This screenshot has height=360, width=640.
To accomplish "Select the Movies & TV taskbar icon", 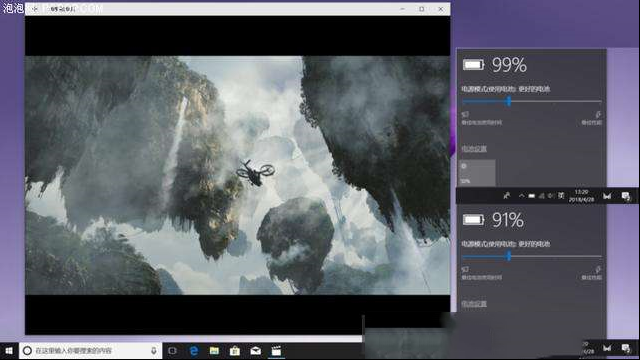I will tap(276, 351).
